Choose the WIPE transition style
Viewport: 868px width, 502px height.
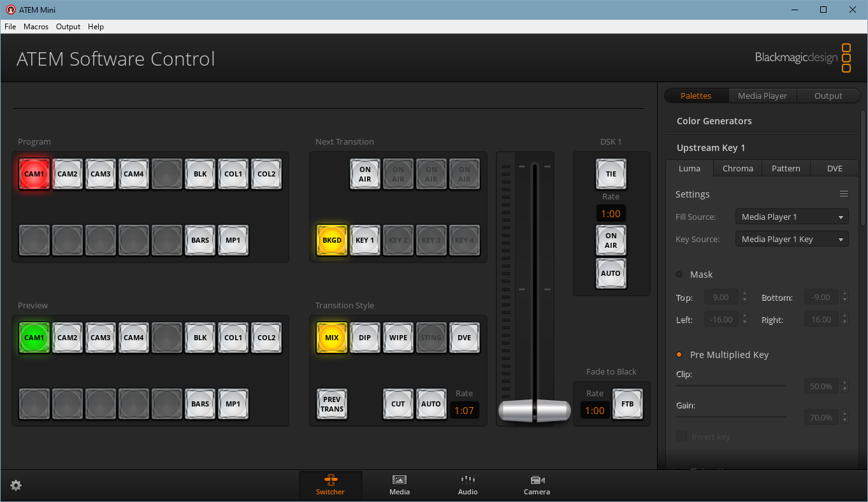[398, 338]
